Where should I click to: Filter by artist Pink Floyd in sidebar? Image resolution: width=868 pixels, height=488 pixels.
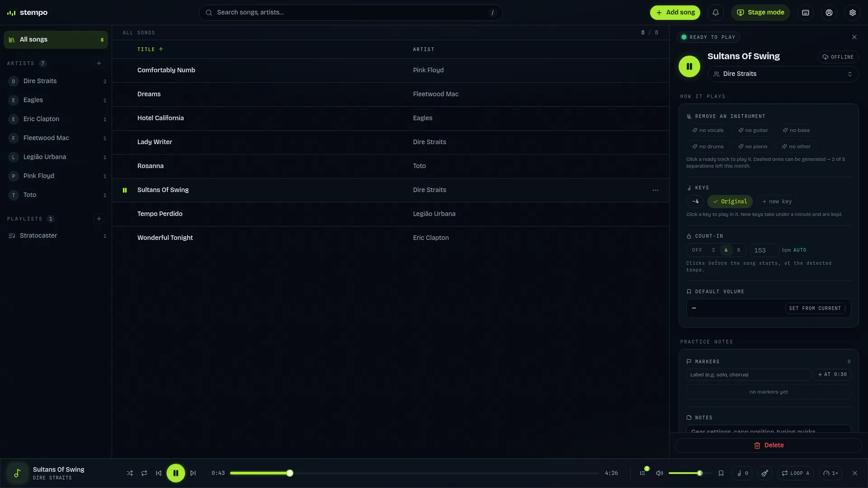tap(56, 176)
